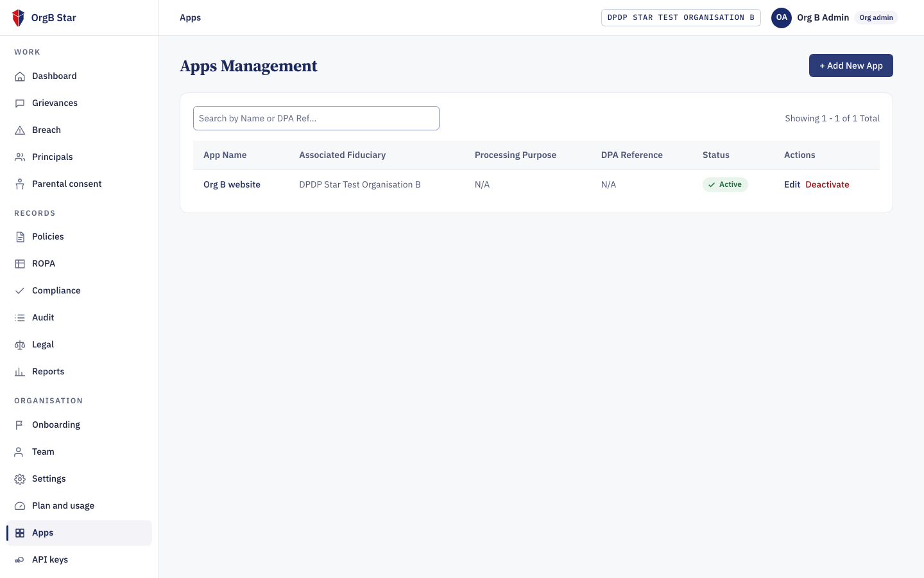This screenshot has height=578, width=924.
Task: Click the Grievances speech bubble icon
Action: pos(20,103)
